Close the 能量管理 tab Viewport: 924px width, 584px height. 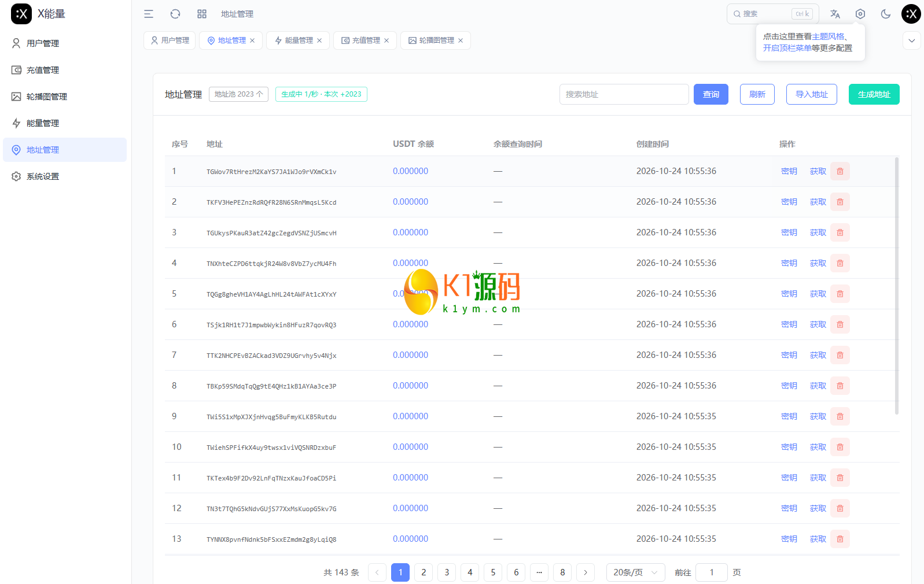point(319,40)
